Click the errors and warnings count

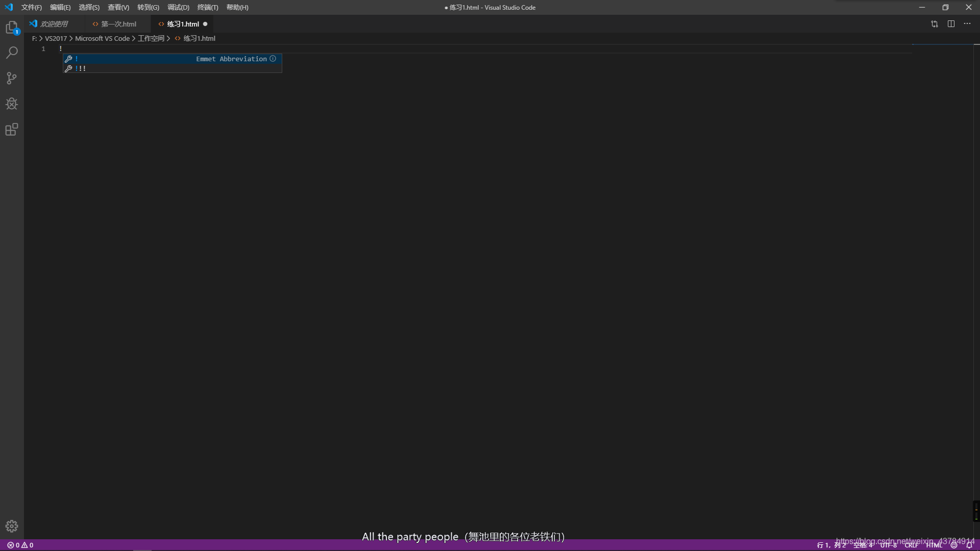pyautogui.click(x=20, y=545)
